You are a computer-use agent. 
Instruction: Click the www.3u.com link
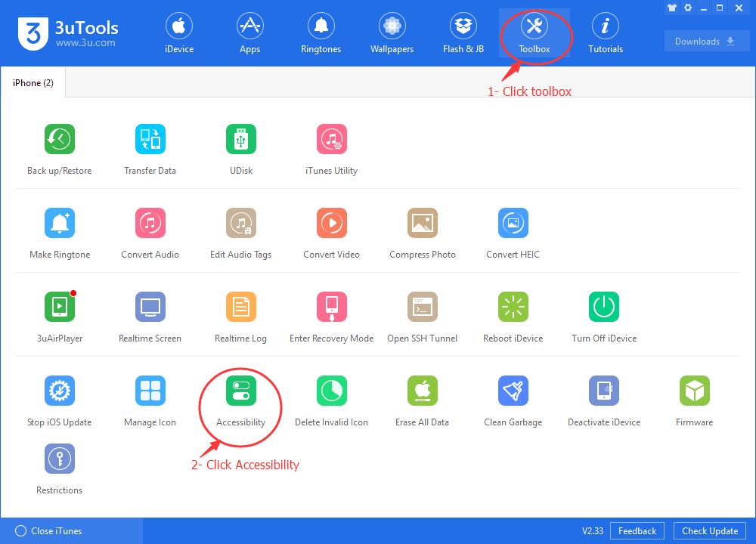pos(85,43)
